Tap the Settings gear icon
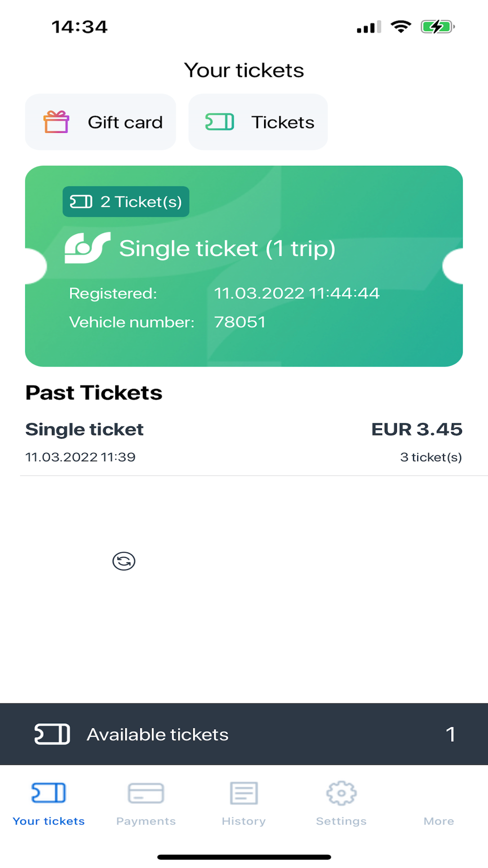Viewport: 488px width, 868px height. pyautogui.click(x=341, y=793)
